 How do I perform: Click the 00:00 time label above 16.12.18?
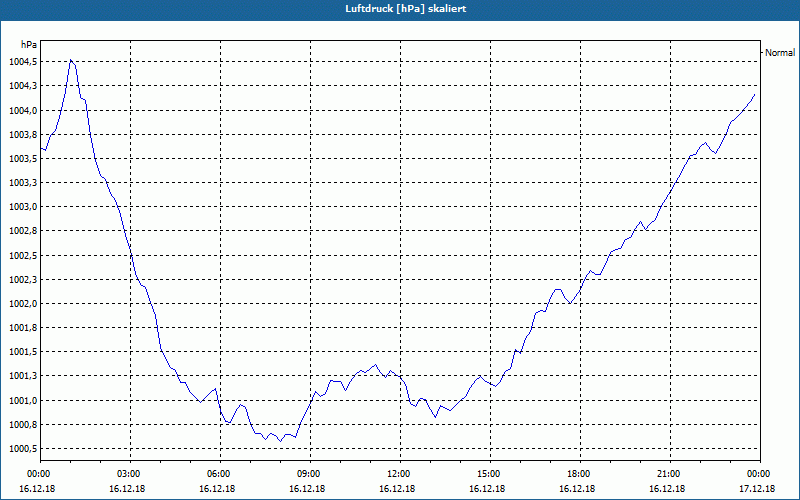[38, 474]
